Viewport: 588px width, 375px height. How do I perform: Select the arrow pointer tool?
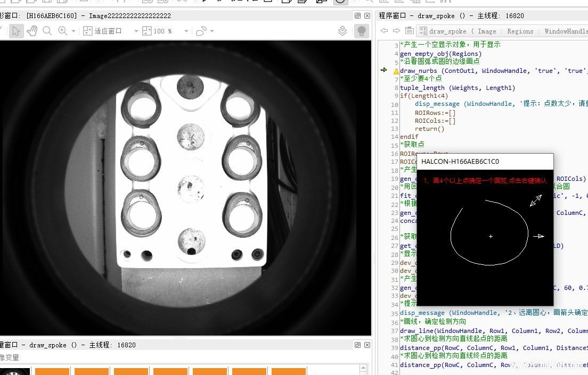coord(15,31)
